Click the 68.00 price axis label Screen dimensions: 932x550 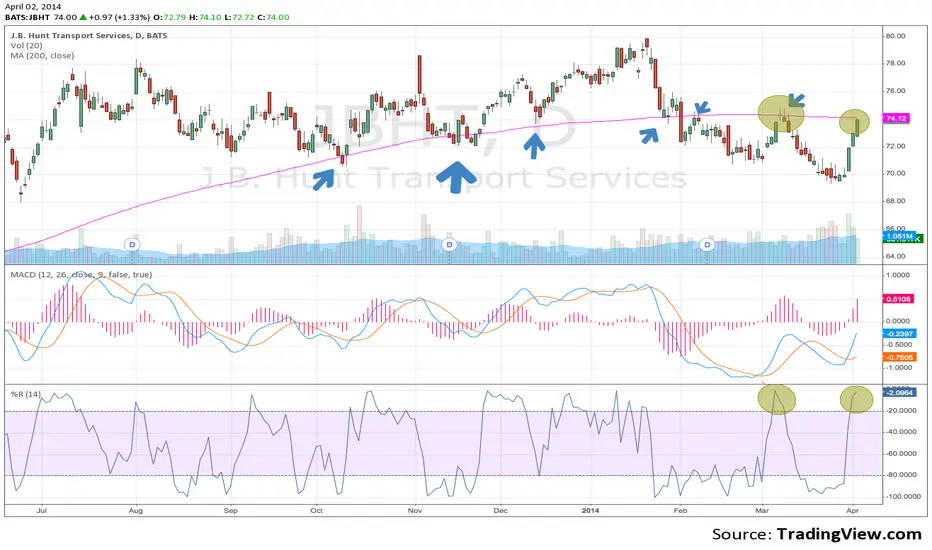tap(895, 201)
